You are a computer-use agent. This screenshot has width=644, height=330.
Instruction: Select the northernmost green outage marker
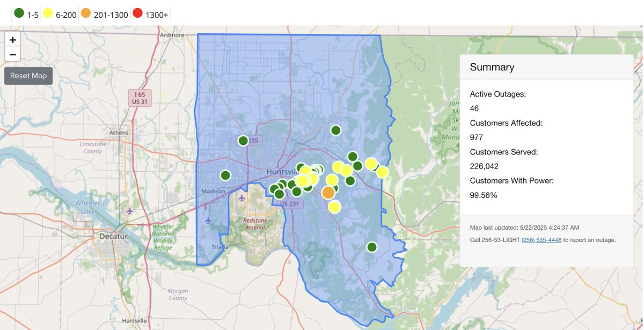coord(336,130)
